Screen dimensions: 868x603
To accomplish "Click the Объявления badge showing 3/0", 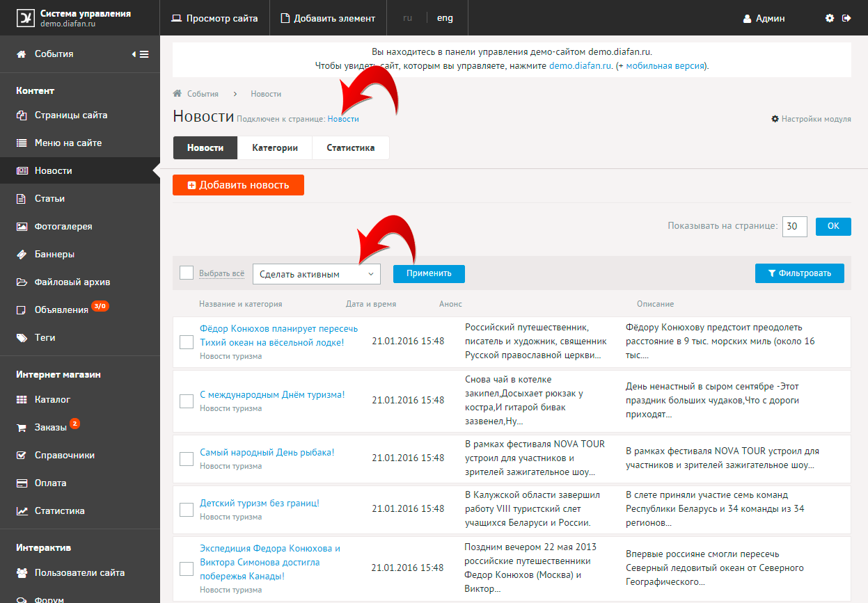I will click(x=100, y=306).
